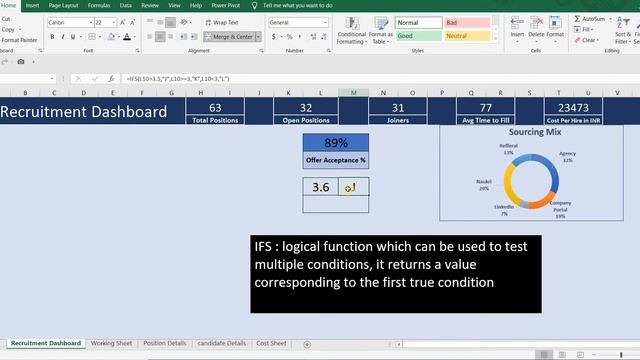Image resolution: width=640 pixels, height=360 pixels.
Task: Apply red font color
Action: click(x=127, y=37)
